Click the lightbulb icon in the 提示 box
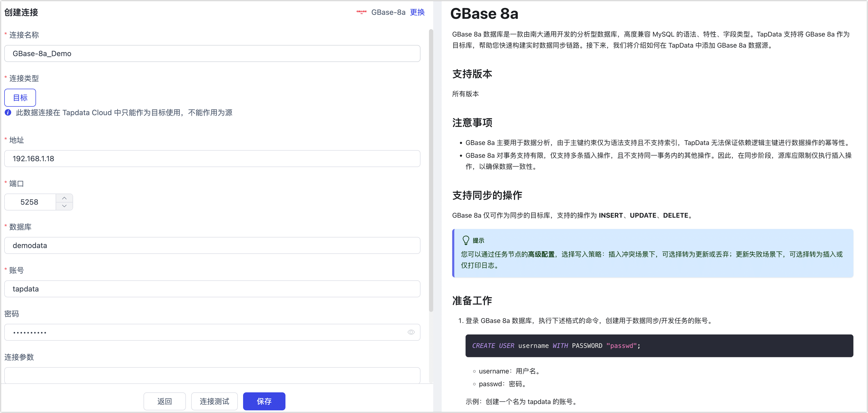868x413 pixels. point(466,240)
